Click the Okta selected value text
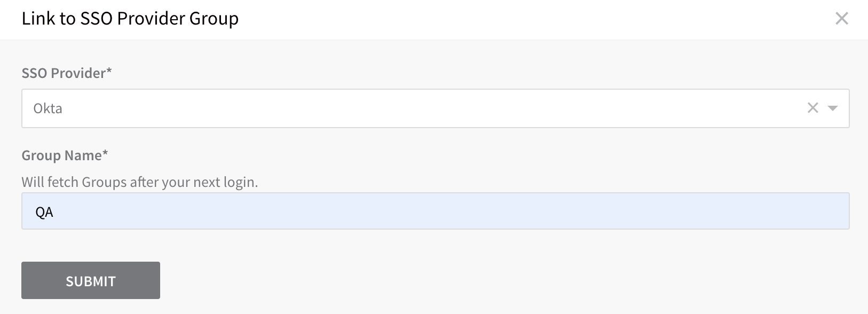Screen dimensions: 868x314 [48, 108]
